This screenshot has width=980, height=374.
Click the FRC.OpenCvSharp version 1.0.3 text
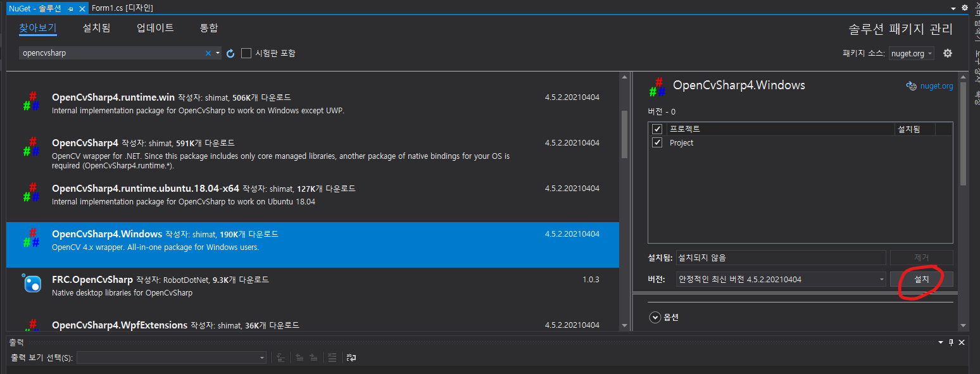pyautogui.click(x=591, y=280)
